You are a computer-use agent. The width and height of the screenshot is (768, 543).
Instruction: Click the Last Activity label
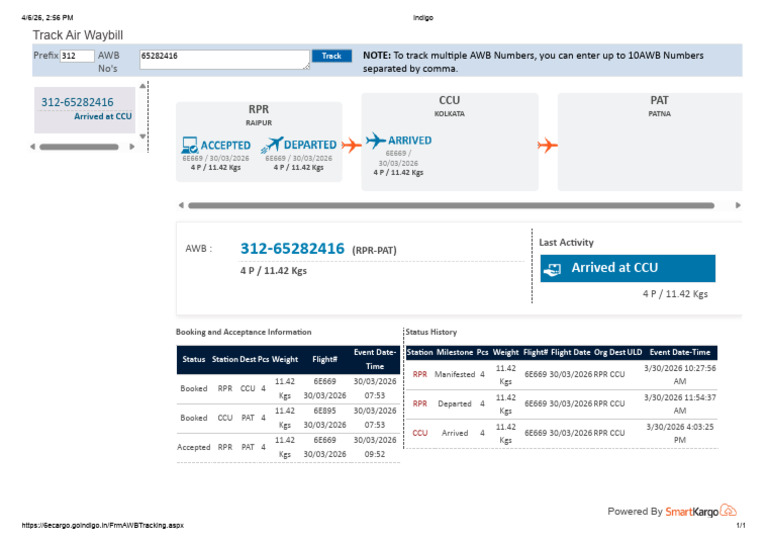coord(566,242)
